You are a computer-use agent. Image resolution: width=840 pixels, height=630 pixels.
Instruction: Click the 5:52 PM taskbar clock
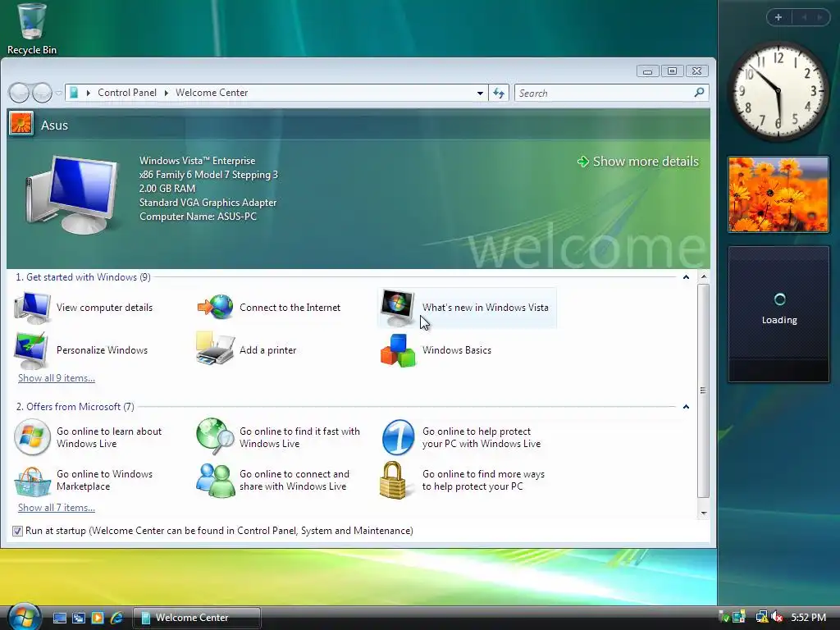click(808, 618)
